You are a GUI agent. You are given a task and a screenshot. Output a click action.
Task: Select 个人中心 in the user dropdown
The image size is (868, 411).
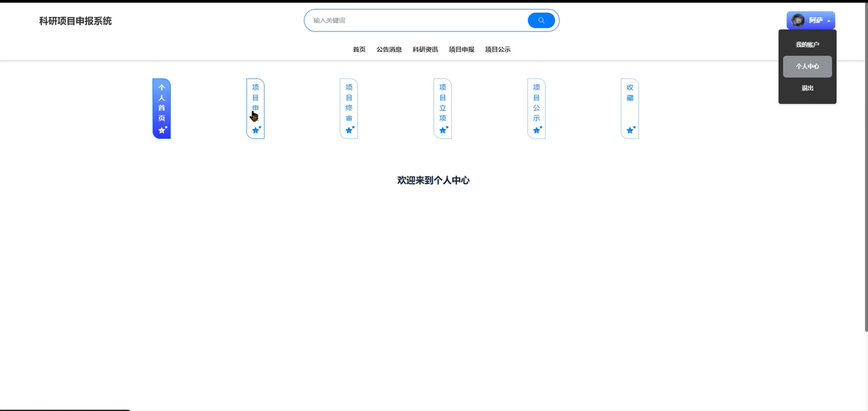point(807,66)
